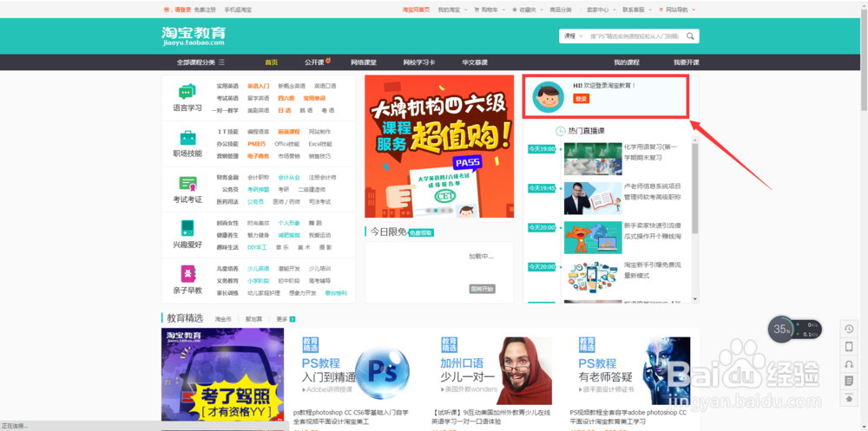Screen dimensions: 868x431
Task: Click the star icon for 收藏夹
Action: click(515, 10)
